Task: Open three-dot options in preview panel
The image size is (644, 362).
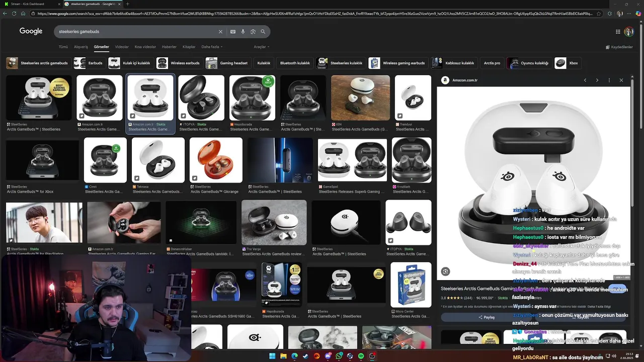Action: point(609,80)
